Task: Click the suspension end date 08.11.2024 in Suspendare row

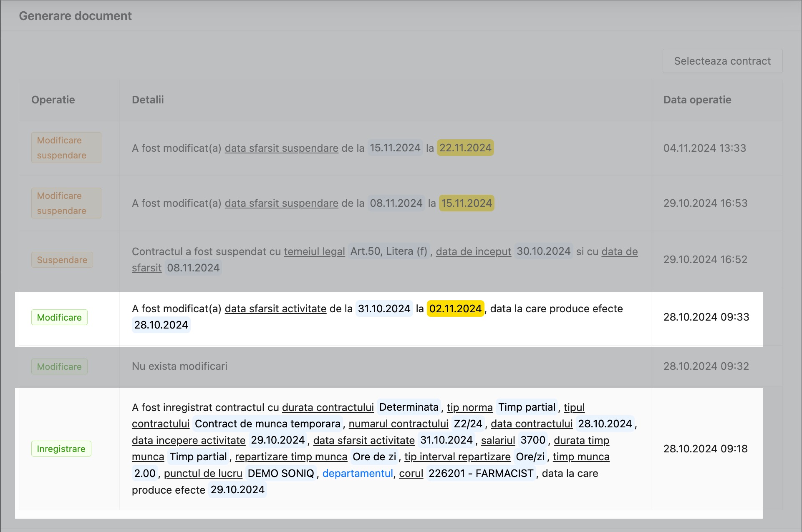Action: coord(193,268)
